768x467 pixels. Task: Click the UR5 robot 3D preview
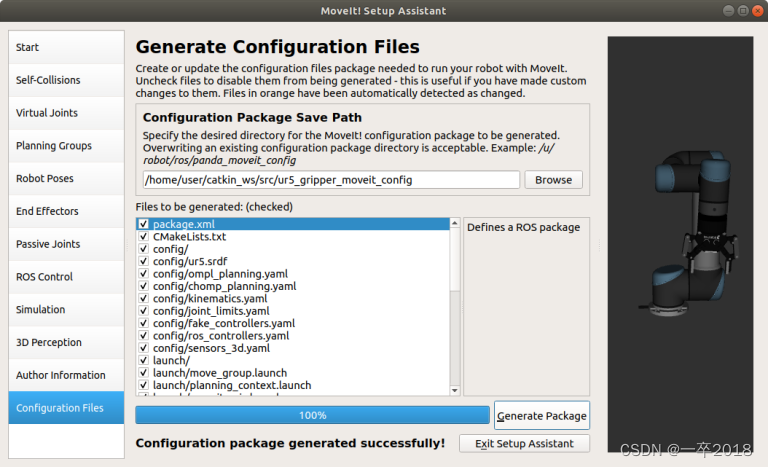680,244
